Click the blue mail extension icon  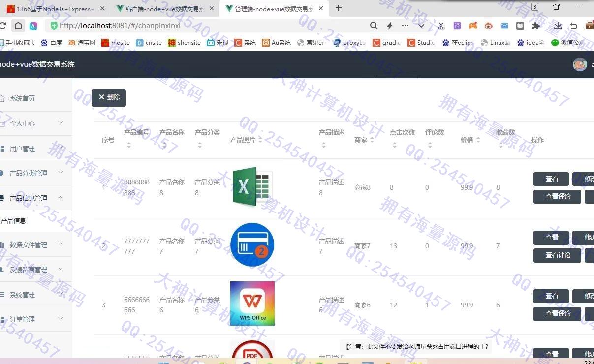click(504, 26)
